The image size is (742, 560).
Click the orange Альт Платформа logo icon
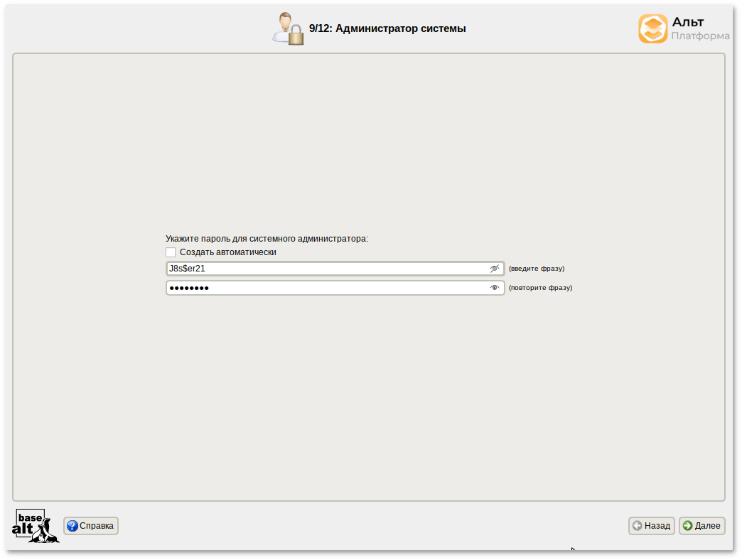pos(652,29)
